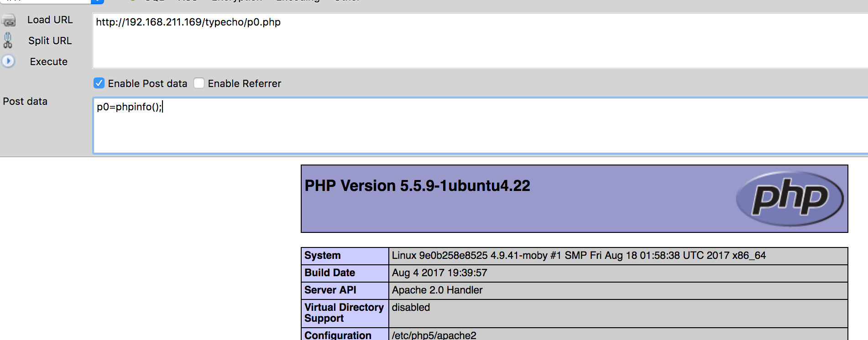Screen dimensions: 868x340
Task: Click into the Post data text area
Action: pos(481,125)
